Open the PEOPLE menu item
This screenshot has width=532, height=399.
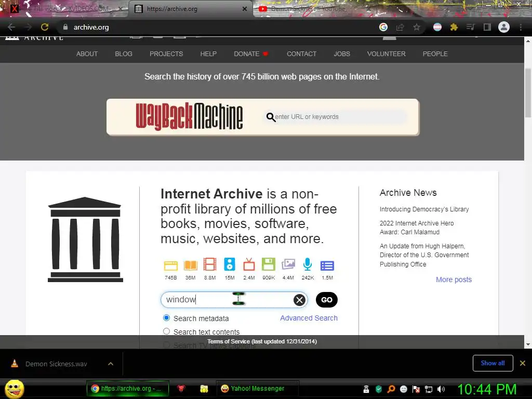(435, 54)
